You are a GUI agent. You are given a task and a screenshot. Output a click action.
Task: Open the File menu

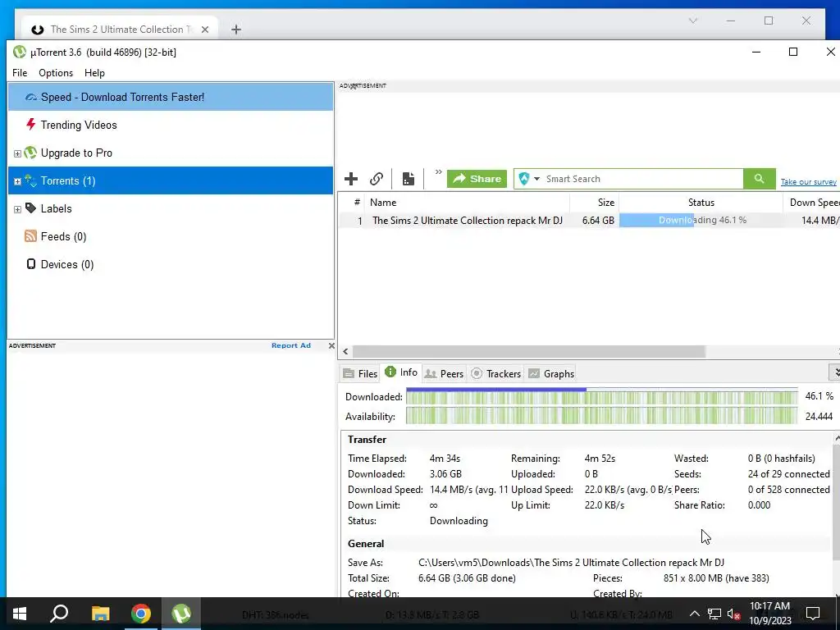[20, 73]
